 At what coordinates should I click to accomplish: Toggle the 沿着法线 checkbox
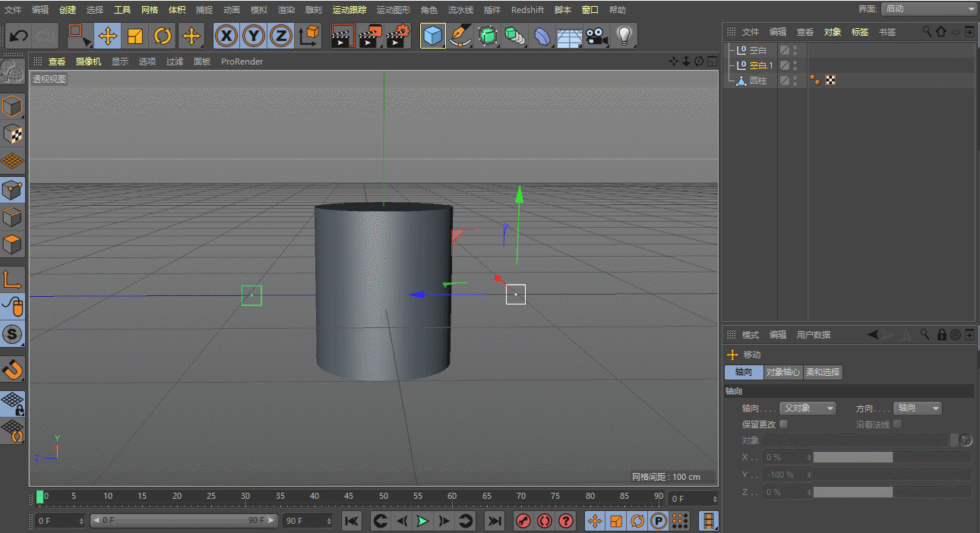897,424
